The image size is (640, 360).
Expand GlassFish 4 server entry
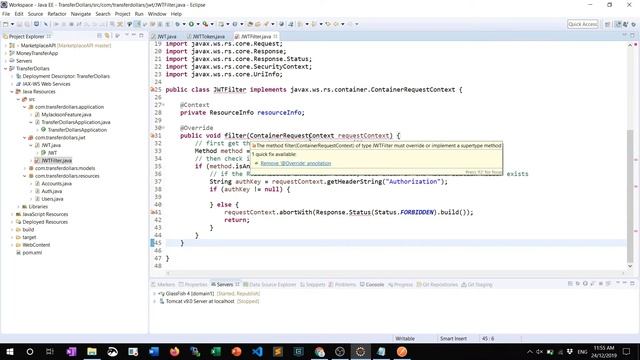point(154,293)
